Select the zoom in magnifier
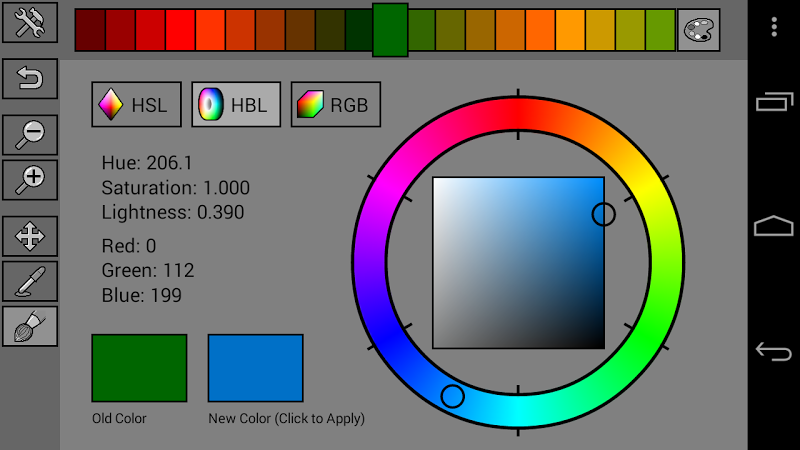Viewport: 800px width, 450px height. click(30, 180)
